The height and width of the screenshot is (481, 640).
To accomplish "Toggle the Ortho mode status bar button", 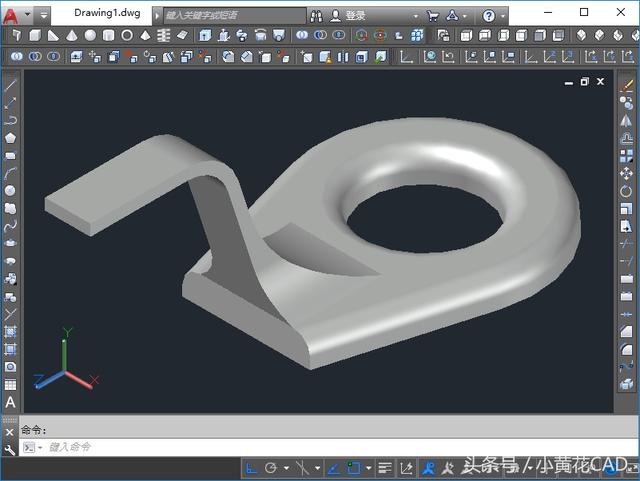I will click(x=251, y=468).
